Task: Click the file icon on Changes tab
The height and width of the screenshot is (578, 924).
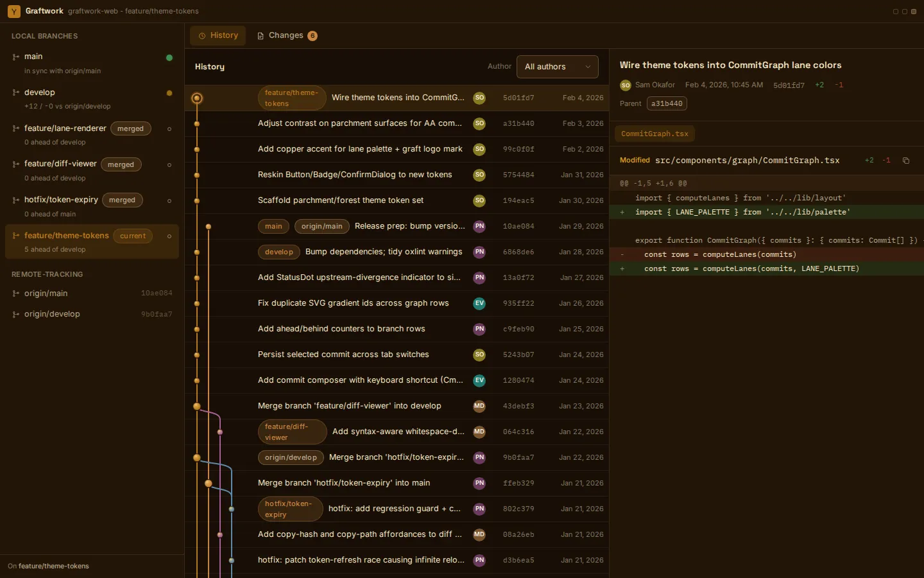Action: (x=261, y=36)
